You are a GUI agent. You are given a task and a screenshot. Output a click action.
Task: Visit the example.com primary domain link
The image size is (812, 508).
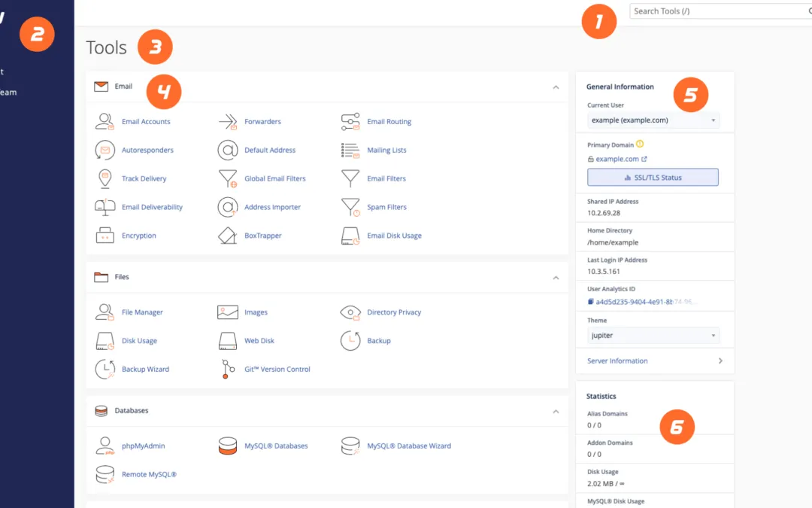pyautogui.click(x=618, y=159)
